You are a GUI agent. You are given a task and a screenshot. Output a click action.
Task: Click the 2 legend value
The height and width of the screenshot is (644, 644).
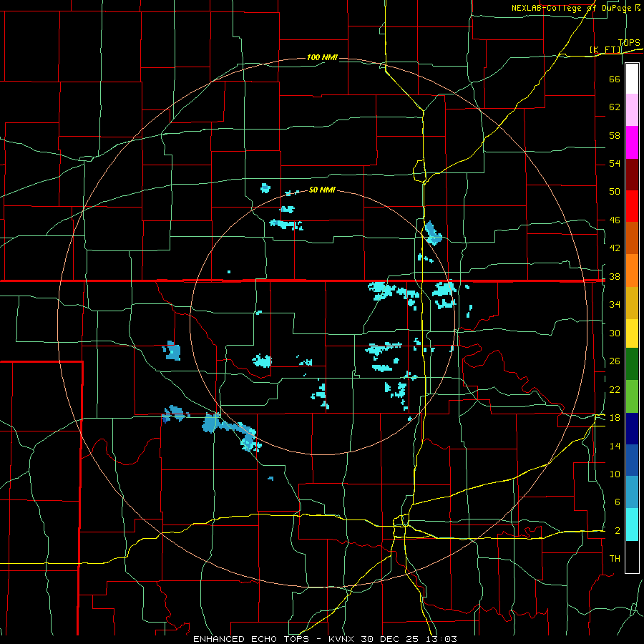tap(617, 531)
